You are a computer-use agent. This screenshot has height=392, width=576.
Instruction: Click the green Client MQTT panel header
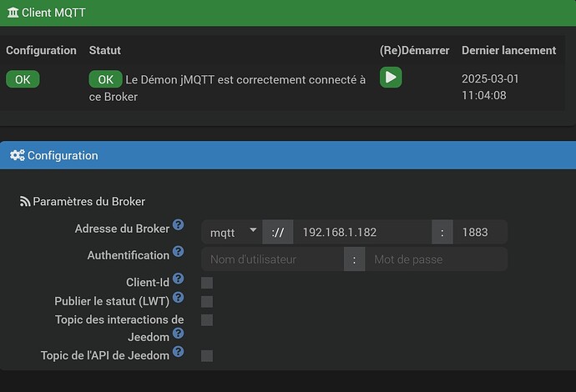coord(288,13)
